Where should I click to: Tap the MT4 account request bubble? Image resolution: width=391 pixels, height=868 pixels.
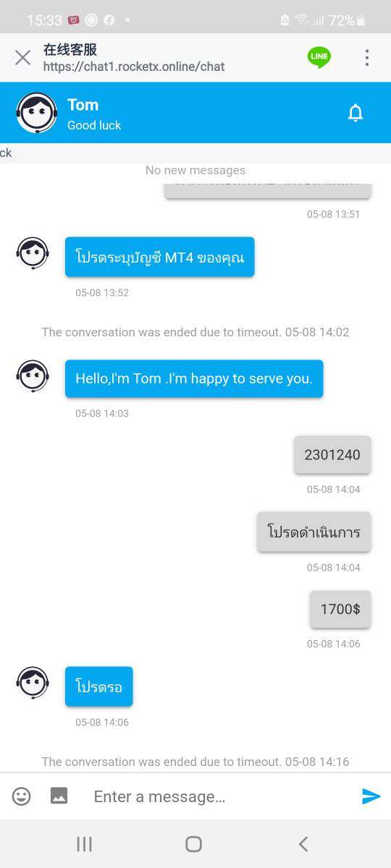click(x=160, y=257)
